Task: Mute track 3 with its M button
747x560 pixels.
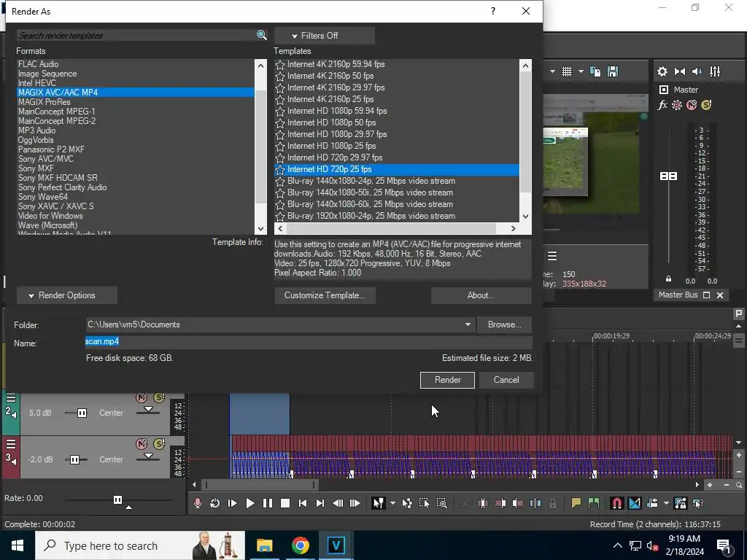Action: (142, 444)
